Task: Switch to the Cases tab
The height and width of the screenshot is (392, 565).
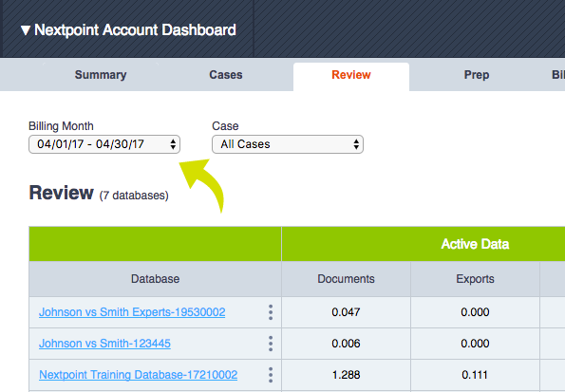Action: click(x=226, y=75)
